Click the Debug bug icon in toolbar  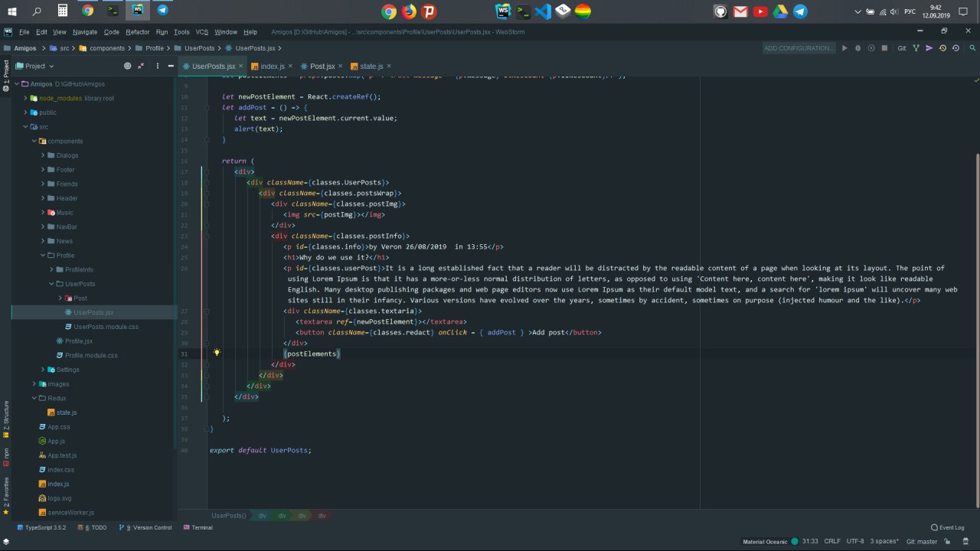857,48
